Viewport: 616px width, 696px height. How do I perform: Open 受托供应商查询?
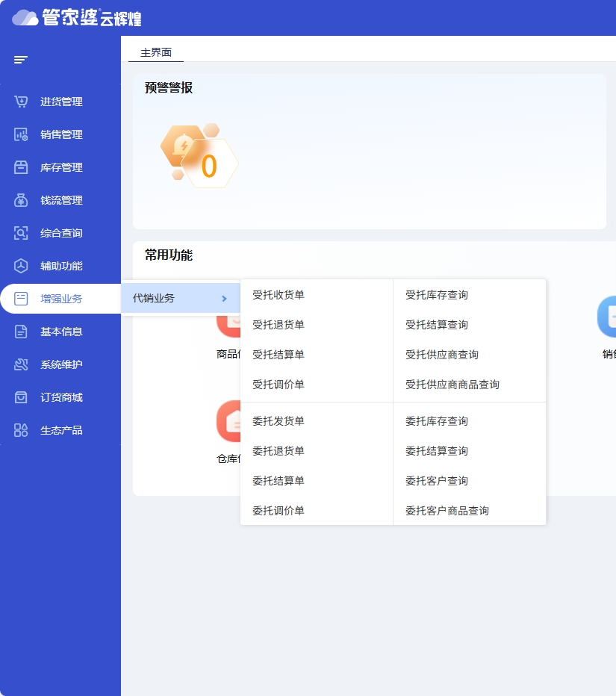coord(442,355)
